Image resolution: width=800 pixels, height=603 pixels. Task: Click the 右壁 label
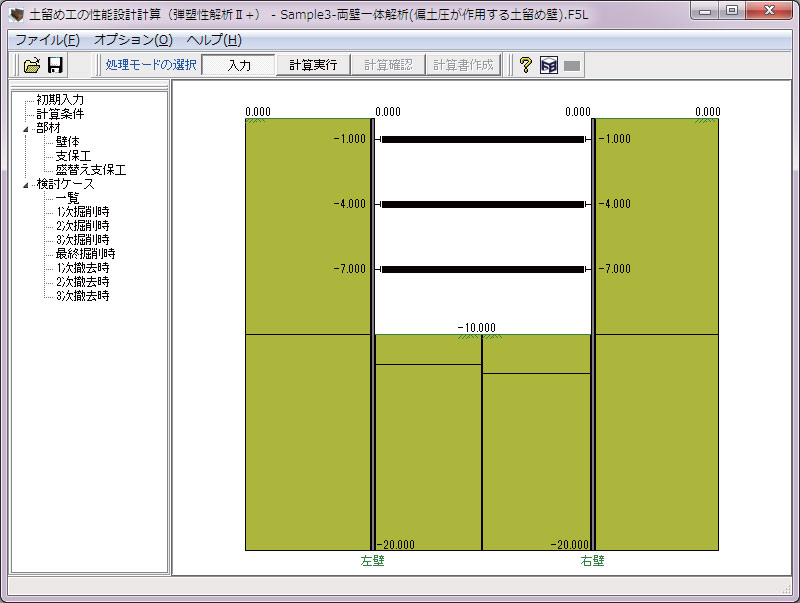[592, 561]
